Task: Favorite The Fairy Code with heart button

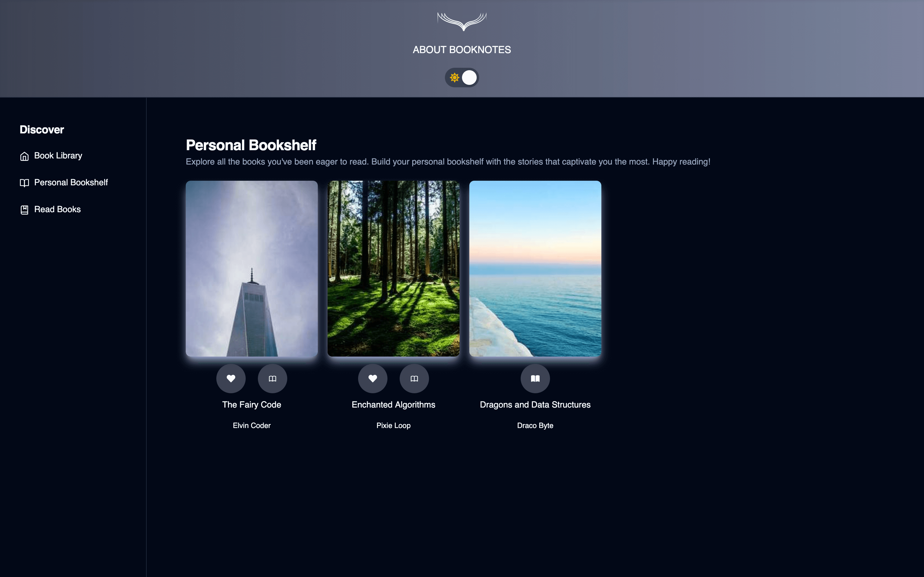Action: pos(231,378)
